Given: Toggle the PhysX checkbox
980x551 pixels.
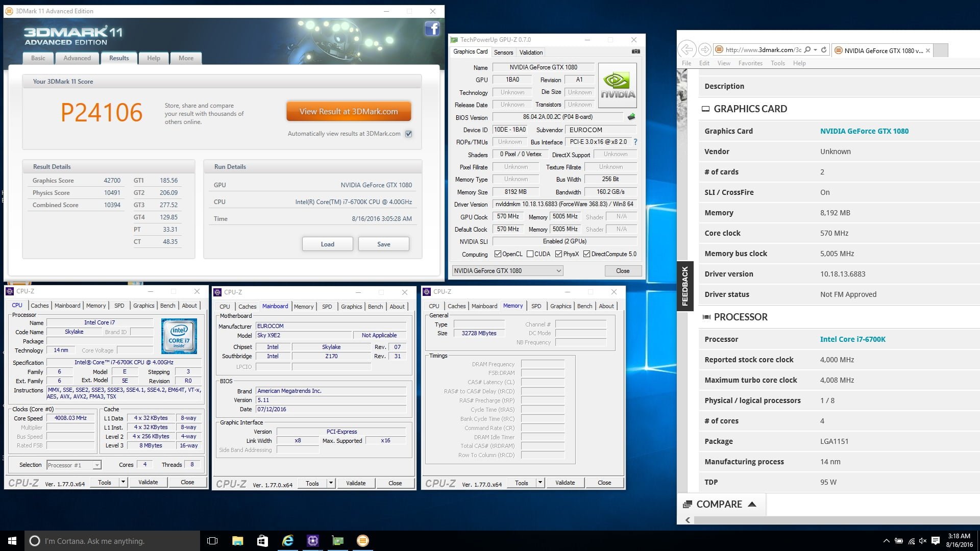Looking at the screenshot, I should tap(558, 254).
